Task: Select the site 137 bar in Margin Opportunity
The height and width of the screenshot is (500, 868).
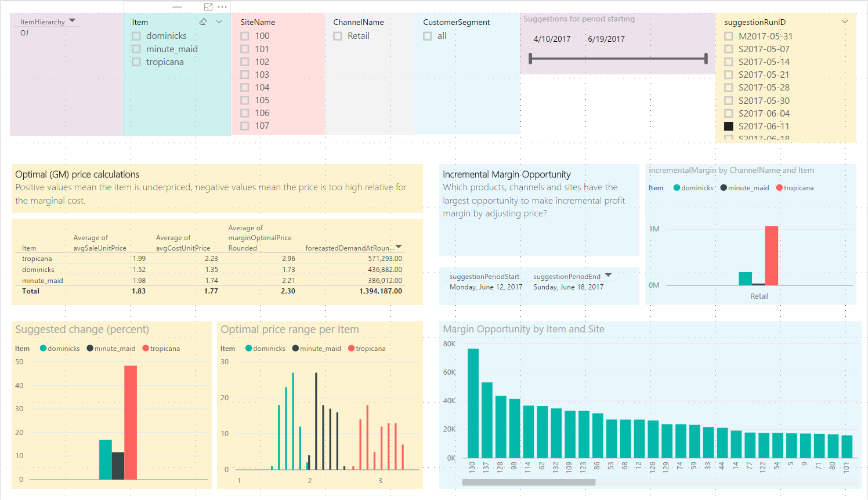Action: pos(487,420)
